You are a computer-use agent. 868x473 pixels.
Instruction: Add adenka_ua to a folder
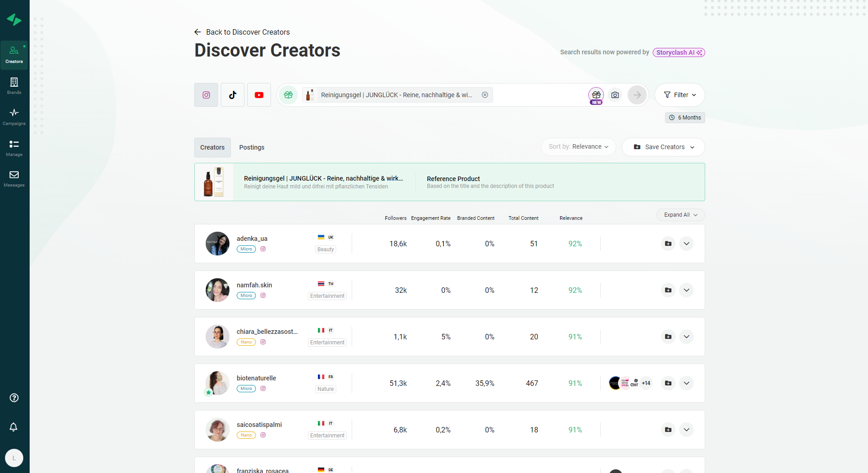[668, 244]
